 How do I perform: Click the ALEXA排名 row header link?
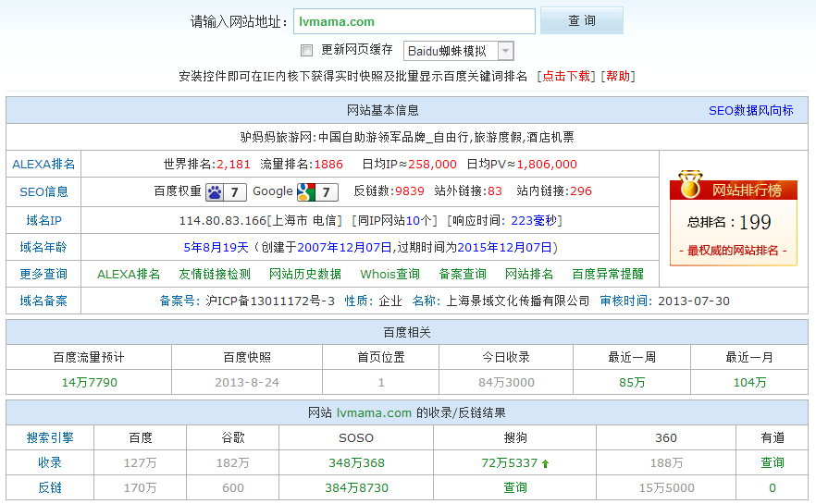coord(43,165)
